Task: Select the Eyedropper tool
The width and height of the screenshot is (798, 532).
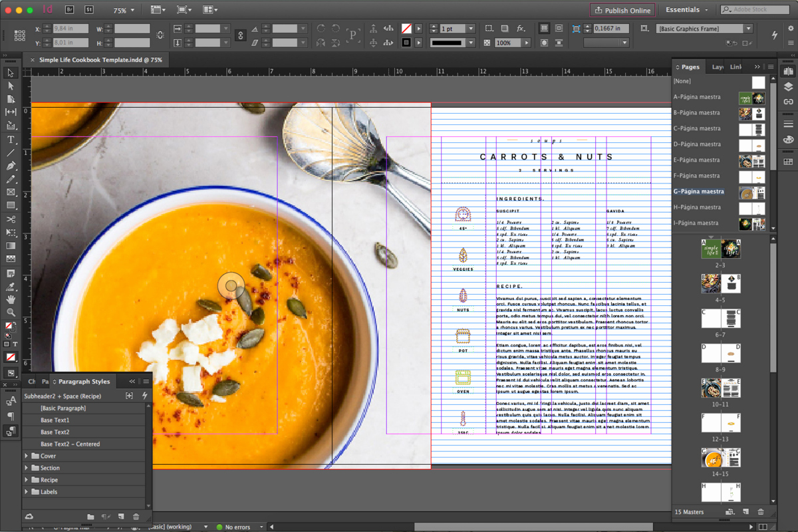Action: (11, 287)
